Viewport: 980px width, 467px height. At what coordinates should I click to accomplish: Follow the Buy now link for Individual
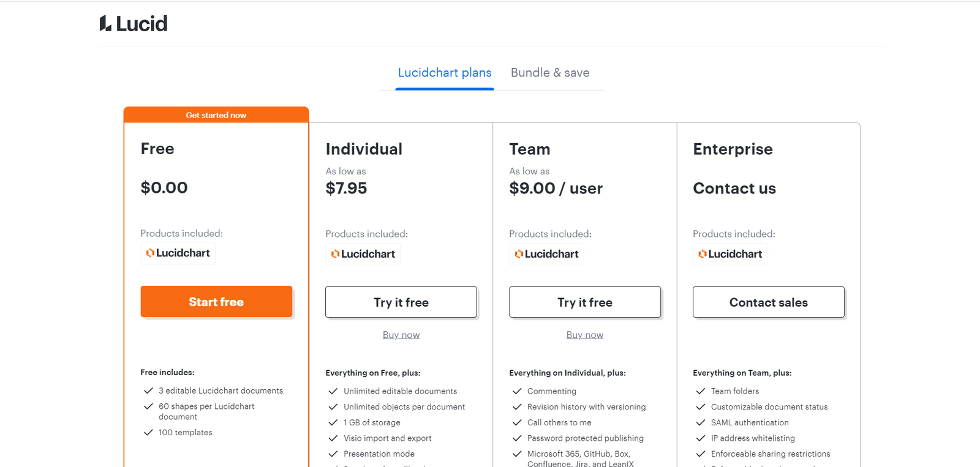pyautogui.click(x=401, y=335)
